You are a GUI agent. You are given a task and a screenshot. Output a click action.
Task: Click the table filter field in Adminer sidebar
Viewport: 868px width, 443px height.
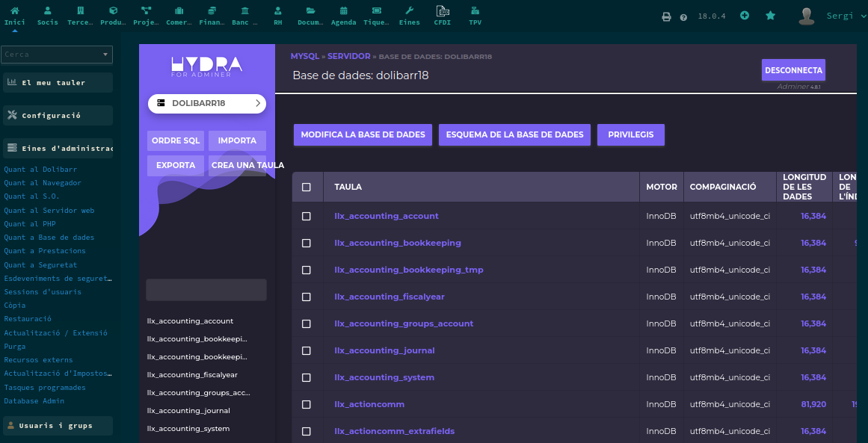(x=206, y=290)
